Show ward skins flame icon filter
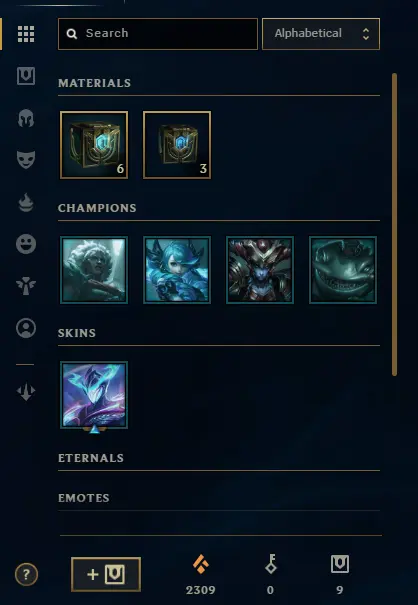This screenshot has width=418, height=605. 26,202
